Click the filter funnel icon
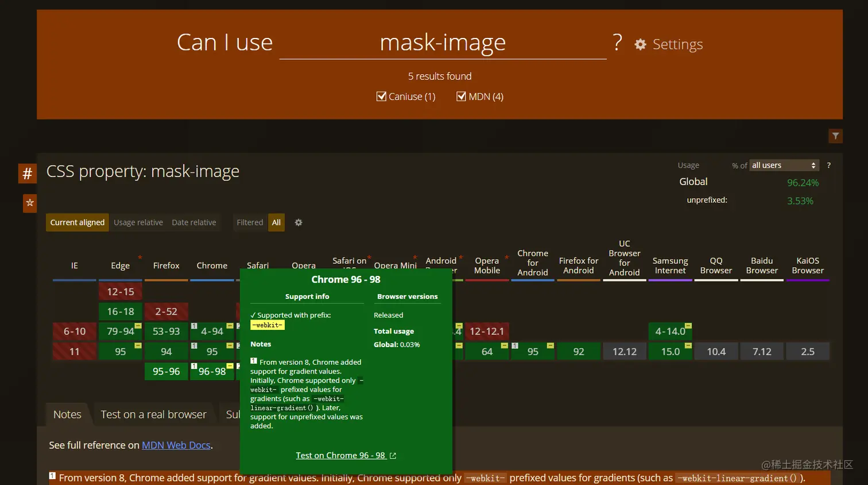The height and width of the screenshot is (485, 868). [x=835, y=136]
